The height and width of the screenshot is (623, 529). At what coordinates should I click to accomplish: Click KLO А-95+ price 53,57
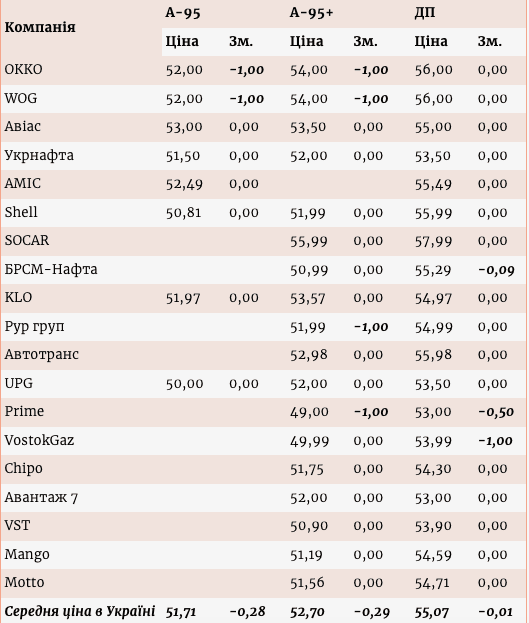pos(308,298)
